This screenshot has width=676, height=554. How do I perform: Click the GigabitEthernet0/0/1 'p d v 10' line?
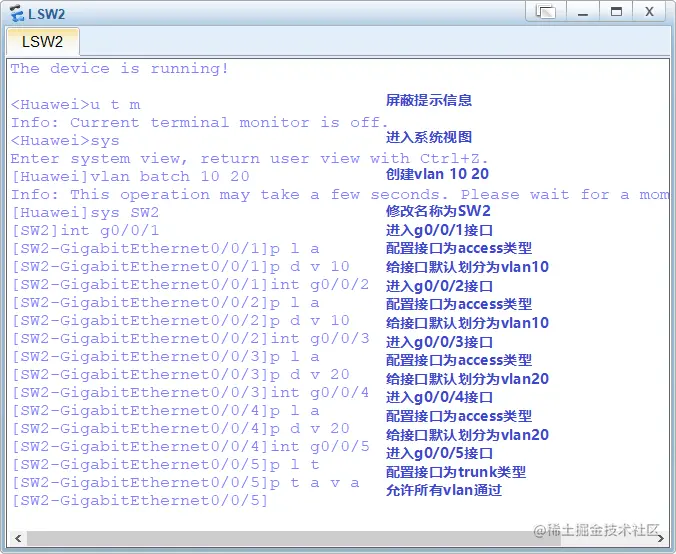click(180, 266)
